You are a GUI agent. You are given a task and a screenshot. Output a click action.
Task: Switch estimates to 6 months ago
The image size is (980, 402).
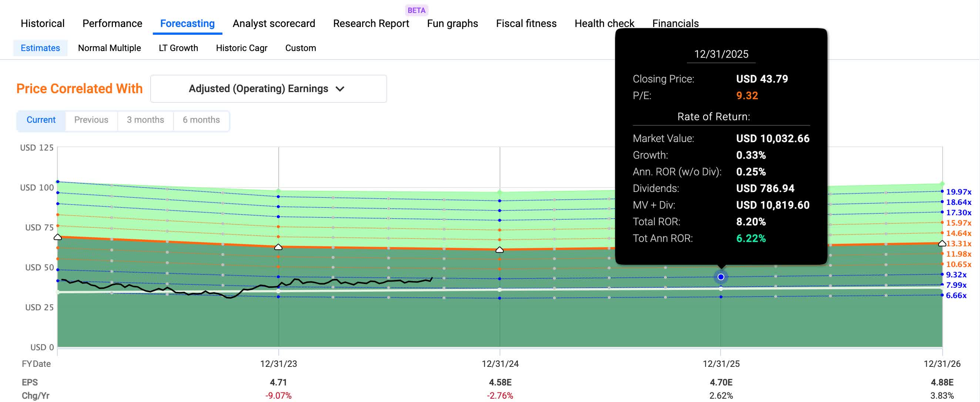pyautogui.click(x=201, y=120)
